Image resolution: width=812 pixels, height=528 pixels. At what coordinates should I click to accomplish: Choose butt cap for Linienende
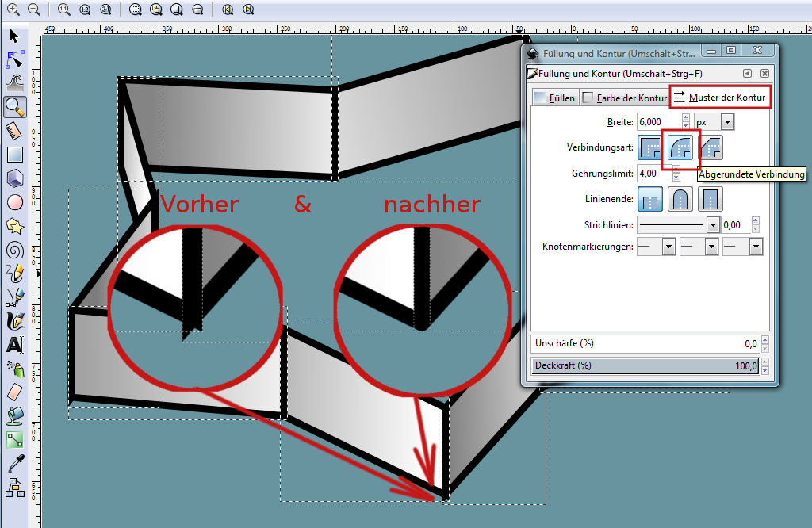point(650,199)
